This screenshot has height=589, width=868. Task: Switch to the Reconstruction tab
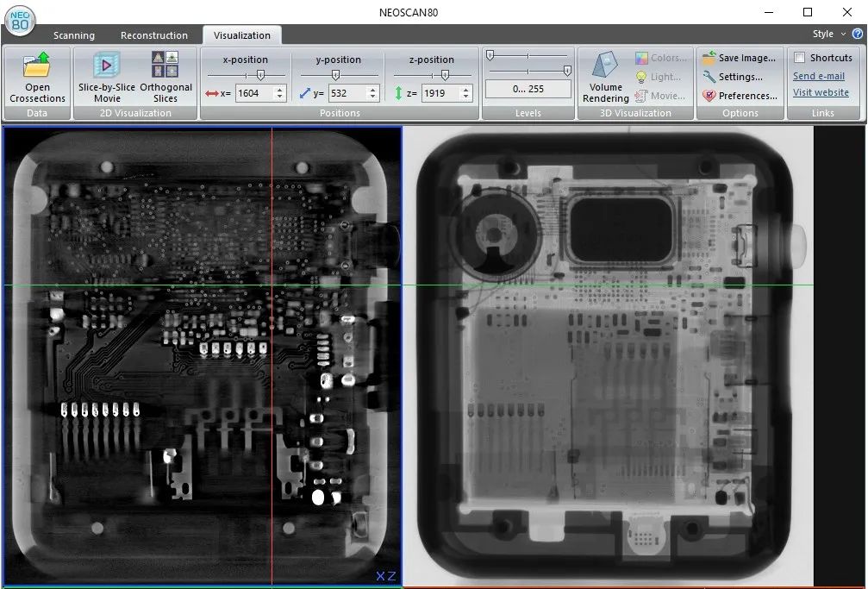(x=154, y=35)
